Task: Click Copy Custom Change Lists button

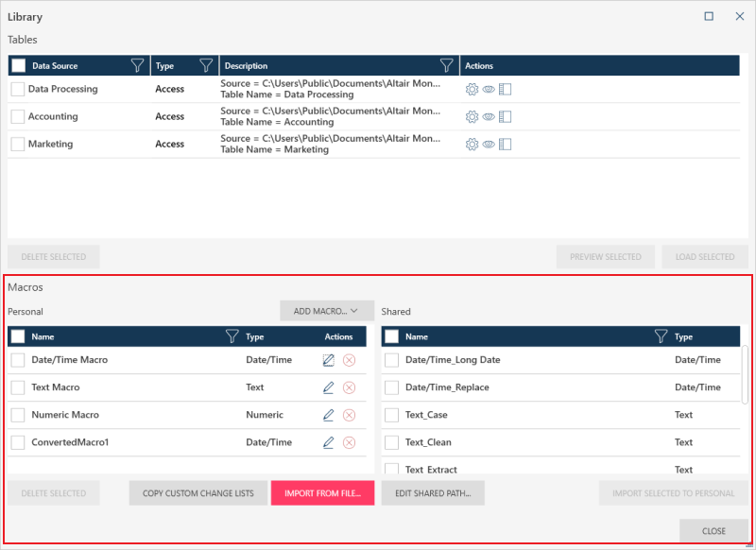Action: tap(198, 493)
